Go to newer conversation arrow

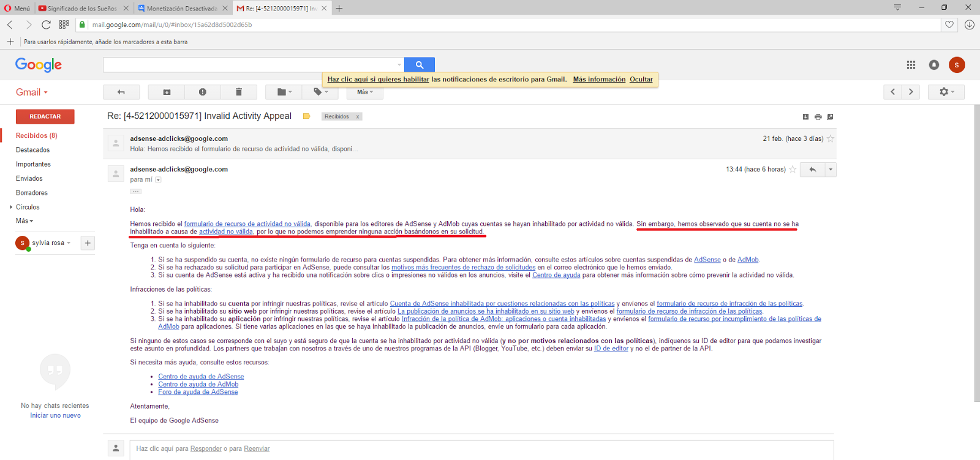point(893,92)
